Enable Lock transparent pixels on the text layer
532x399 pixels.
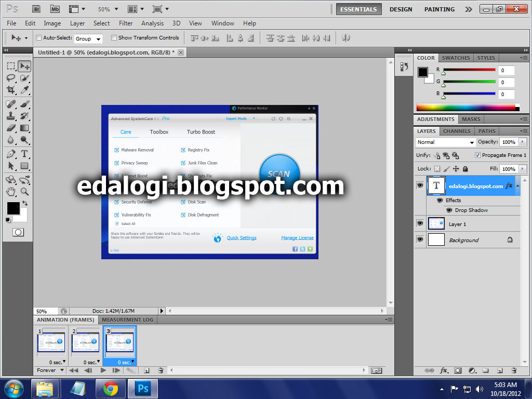tap(437, 169)
